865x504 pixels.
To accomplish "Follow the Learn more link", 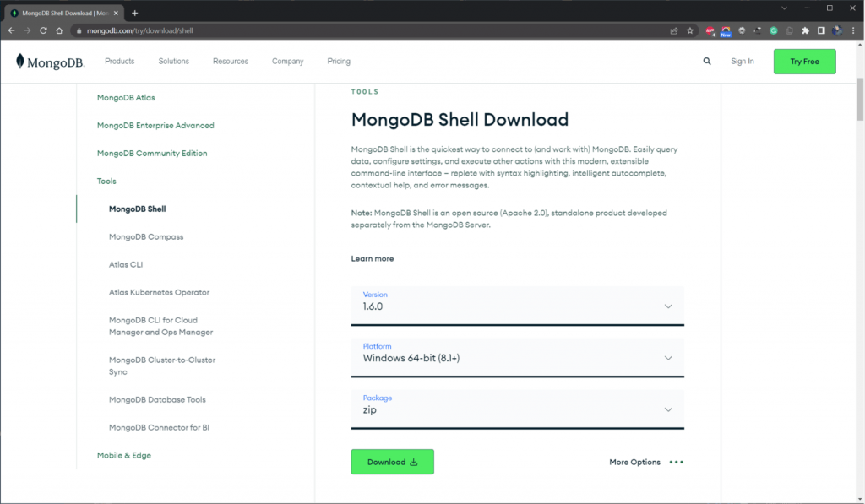I will point(373,258).
